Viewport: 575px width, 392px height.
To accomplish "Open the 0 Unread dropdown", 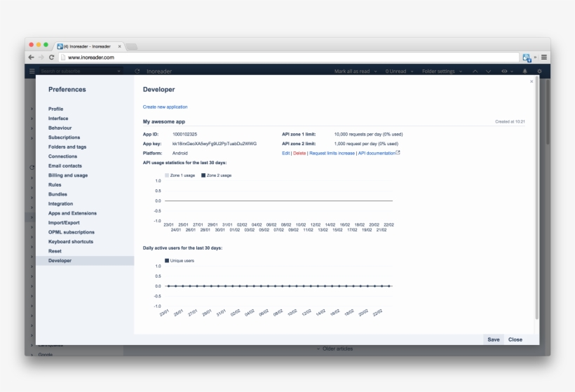I will coord(399,71).
